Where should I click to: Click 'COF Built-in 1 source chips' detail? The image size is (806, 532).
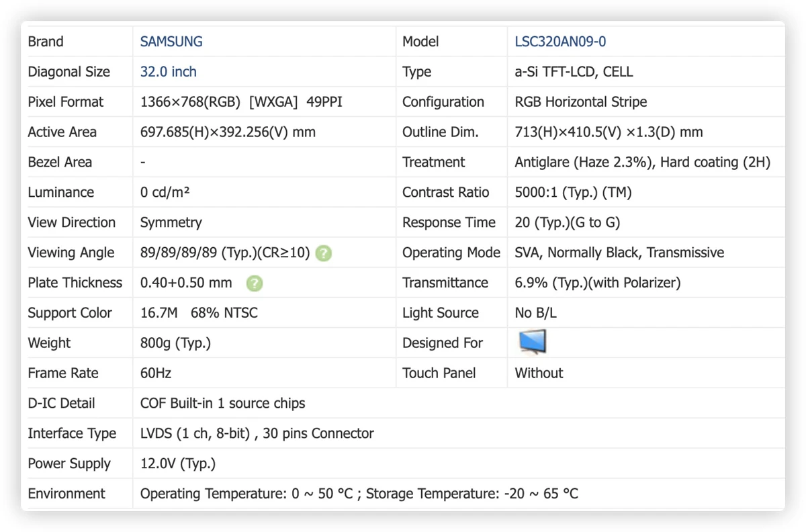click(x=222, y=404)
